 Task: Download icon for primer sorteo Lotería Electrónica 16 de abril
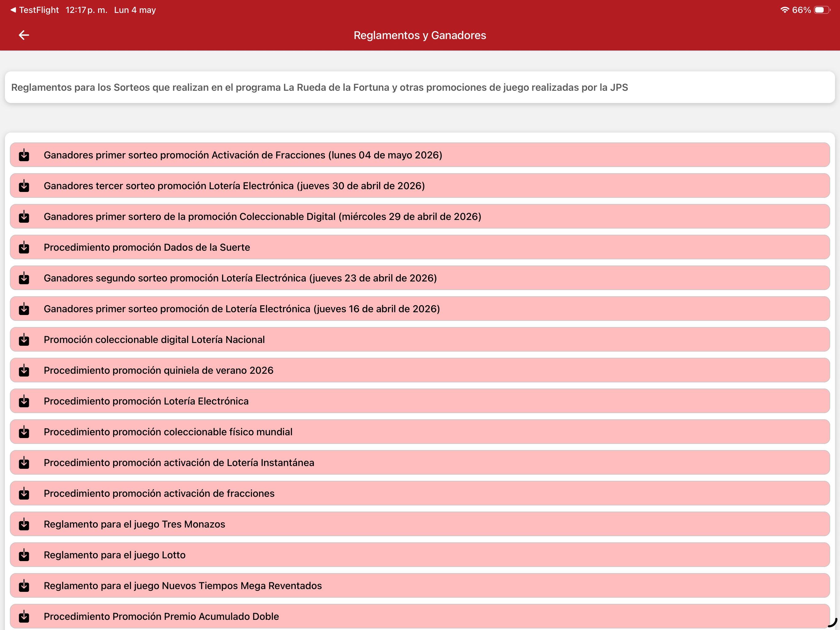pos(24,309)
